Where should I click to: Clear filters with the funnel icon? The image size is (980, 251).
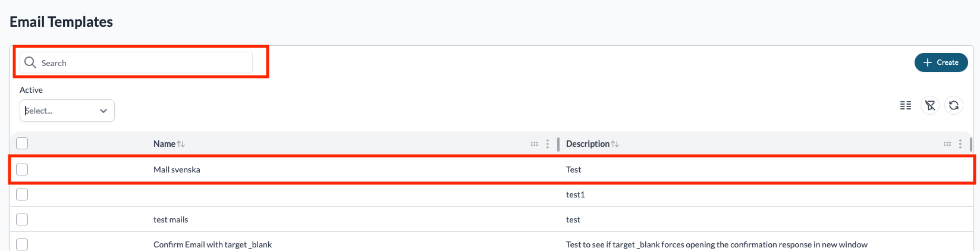pos(930,105)
